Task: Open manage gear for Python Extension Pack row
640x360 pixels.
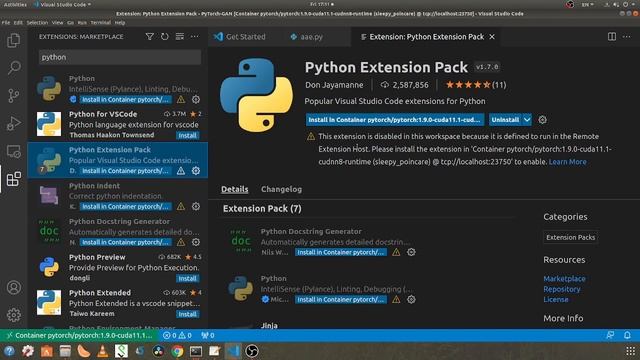Action: click(196, 171)
